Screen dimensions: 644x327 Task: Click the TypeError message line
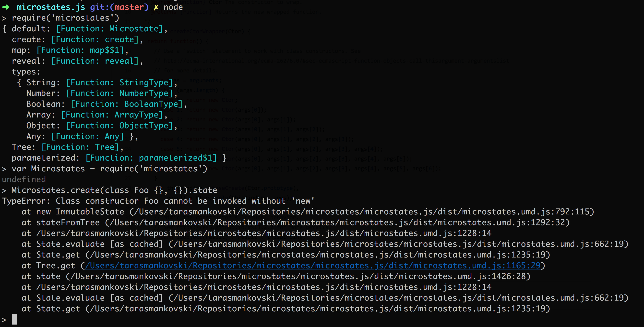158,201
